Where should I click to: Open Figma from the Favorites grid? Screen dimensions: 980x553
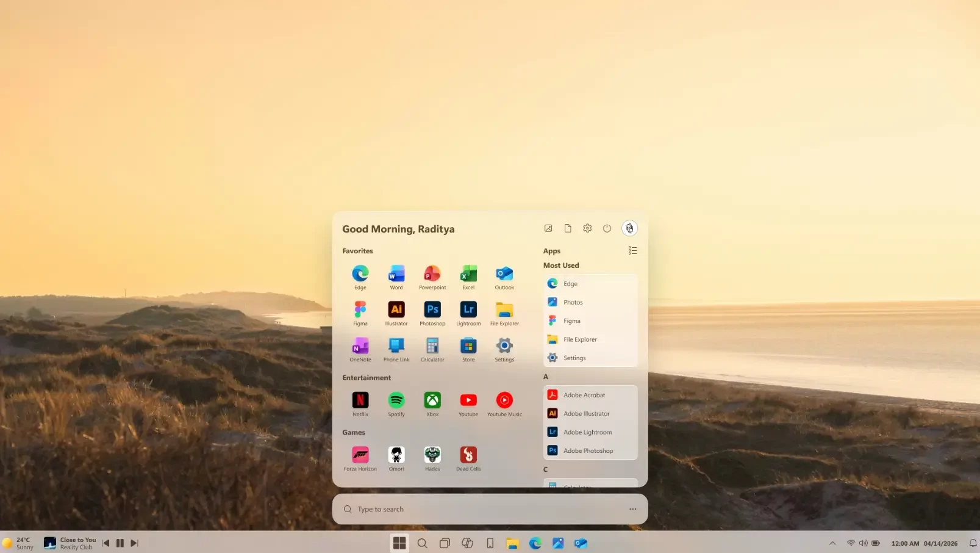(360, 310)
